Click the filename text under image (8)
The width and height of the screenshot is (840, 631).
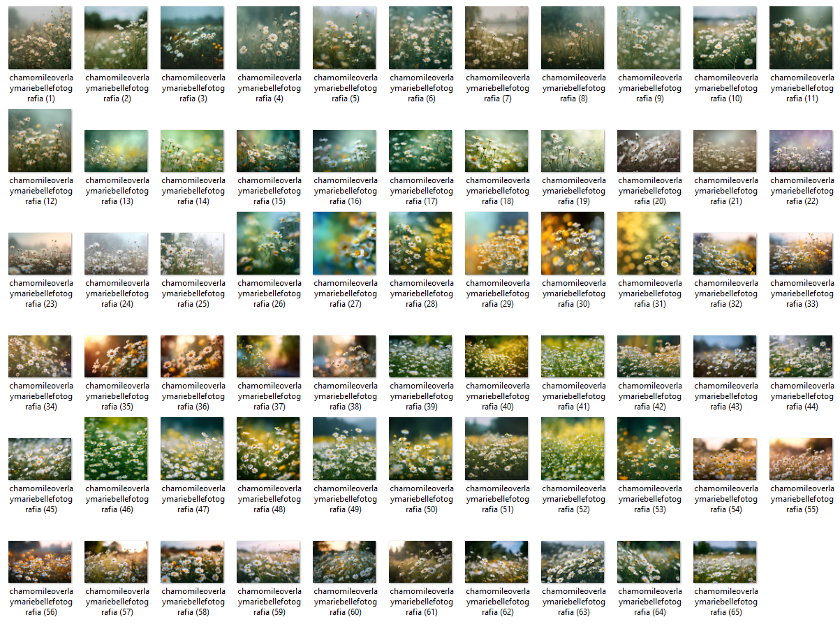click(x=573, y=88)
